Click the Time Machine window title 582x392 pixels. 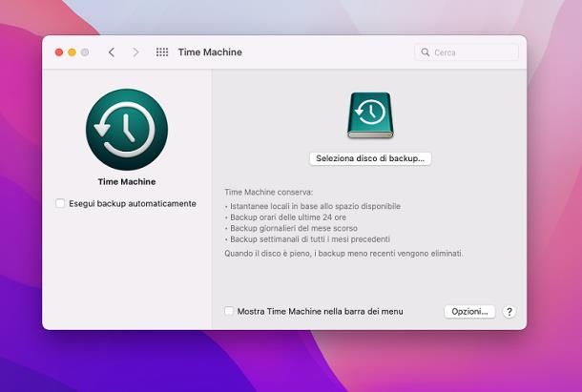pos(210,52)
